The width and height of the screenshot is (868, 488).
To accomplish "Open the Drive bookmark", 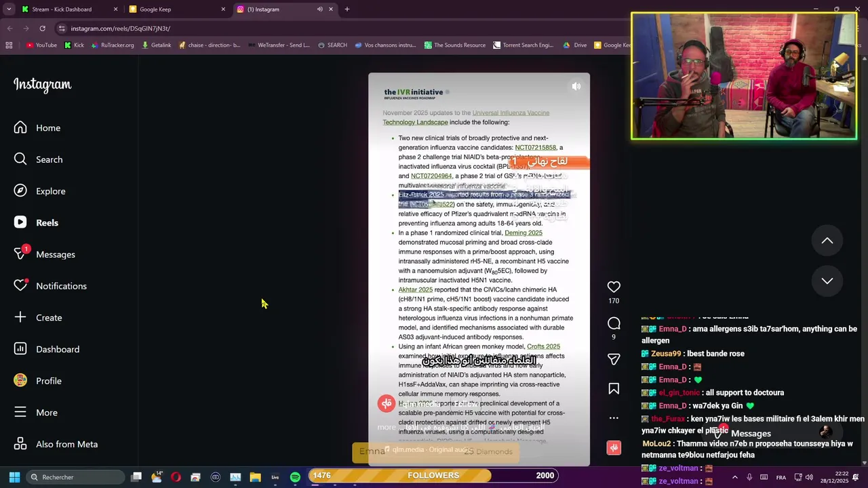I will [x=574, y=45].
